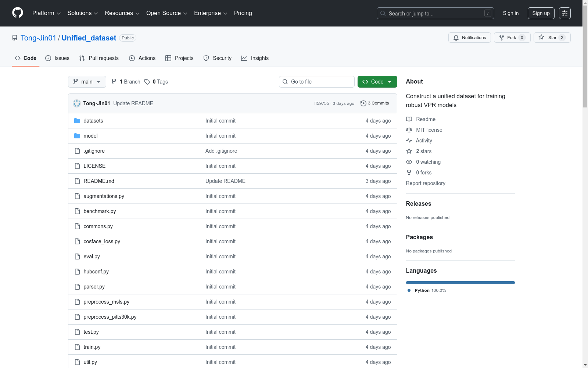The width and height of the screenshot is (588, 368).
Task: Open the Tong-Jin01 owner profile link
Action: pos(38,38)
